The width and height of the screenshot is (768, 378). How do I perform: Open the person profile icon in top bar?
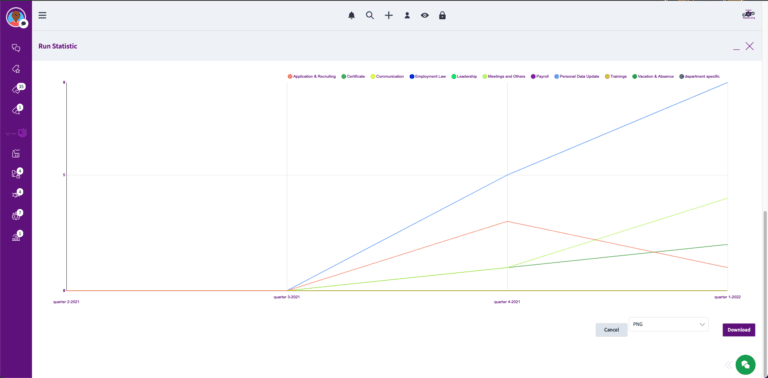(x=407, y=16)
